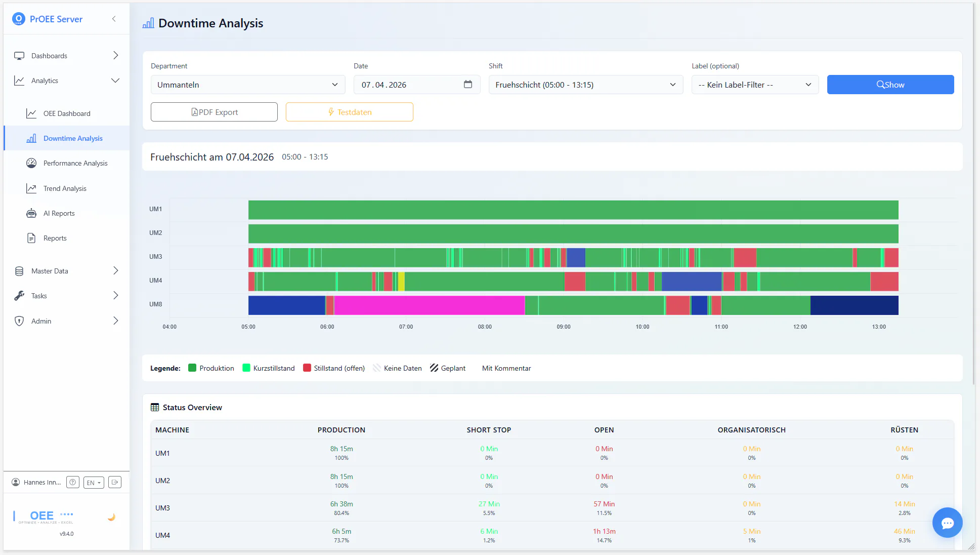Viewport: 980px width, 555px height.
Task: Click the PrOEE Server logo icon
Action: [x=19, y=19]
